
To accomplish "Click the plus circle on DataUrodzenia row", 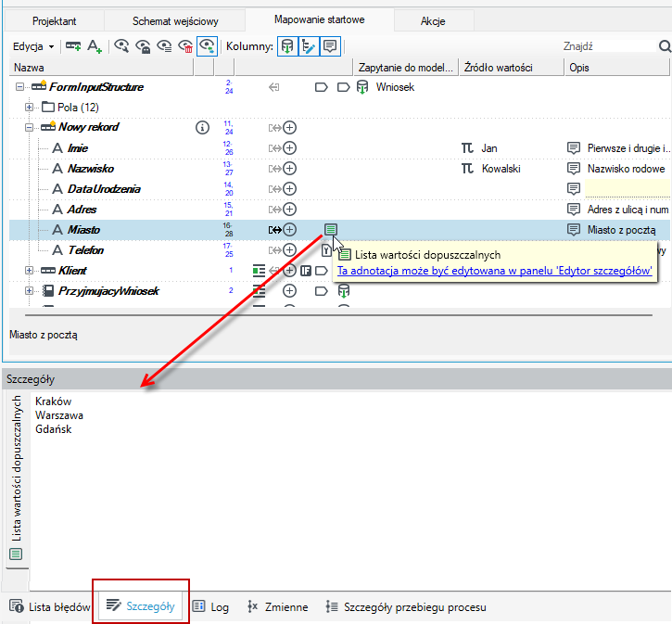I will 290,188.
